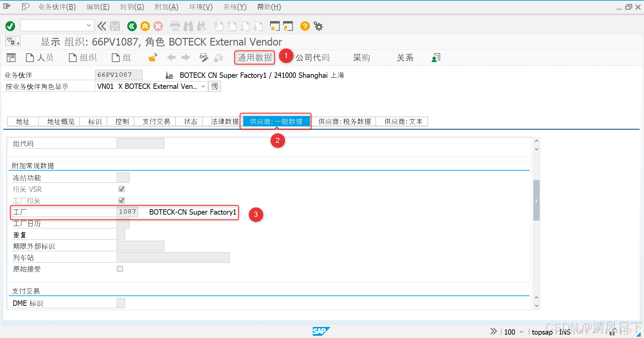Open 编辑(E) menu

98,7
